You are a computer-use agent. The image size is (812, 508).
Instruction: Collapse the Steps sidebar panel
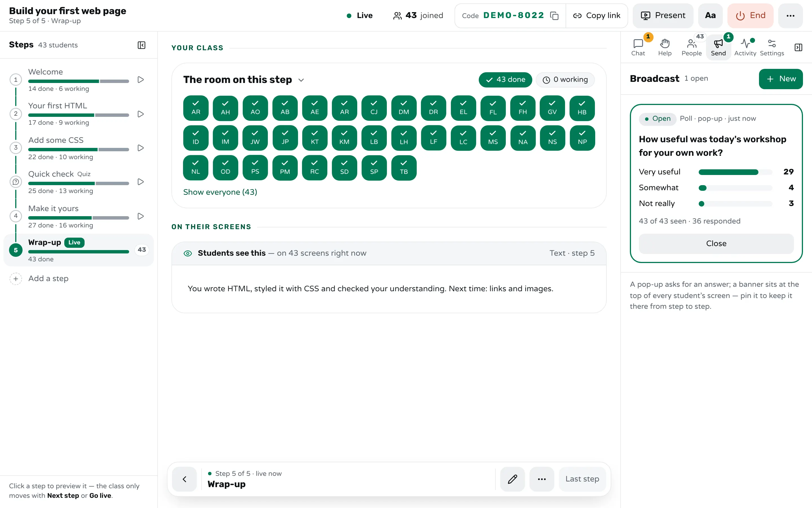142,45
